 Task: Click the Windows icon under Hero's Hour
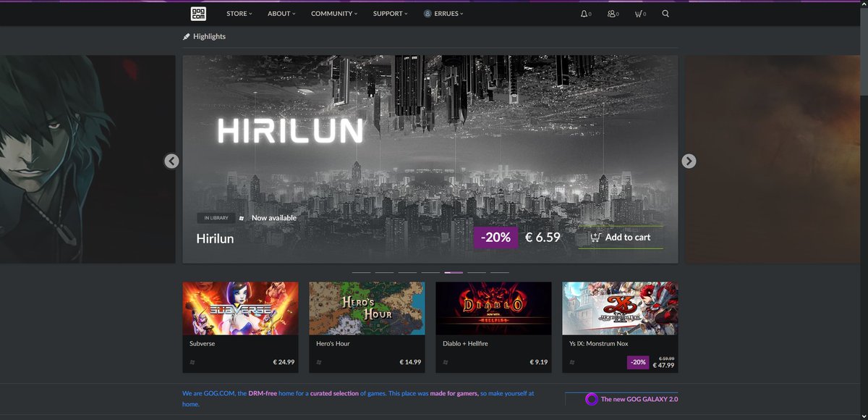pyautogui.click(x=320, y=362)
